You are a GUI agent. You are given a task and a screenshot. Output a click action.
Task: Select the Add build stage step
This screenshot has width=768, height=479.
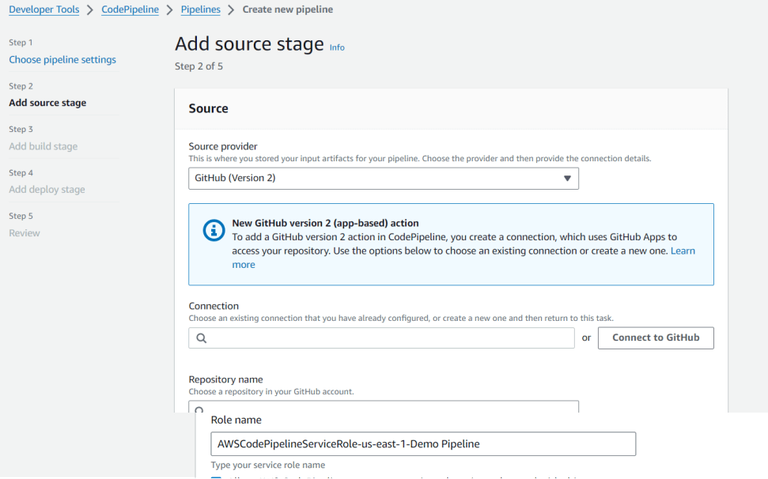43,146
